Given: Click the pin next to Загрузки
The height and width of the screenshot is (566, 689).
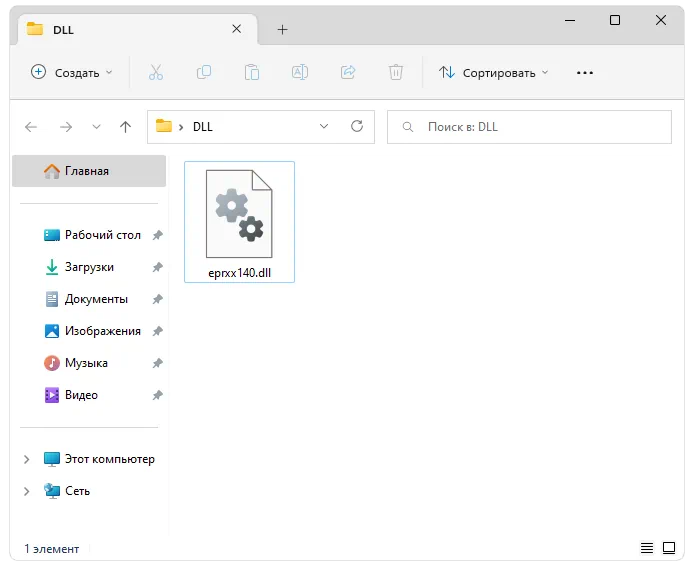Looking at the screenshot, I should tap(157, 267).
